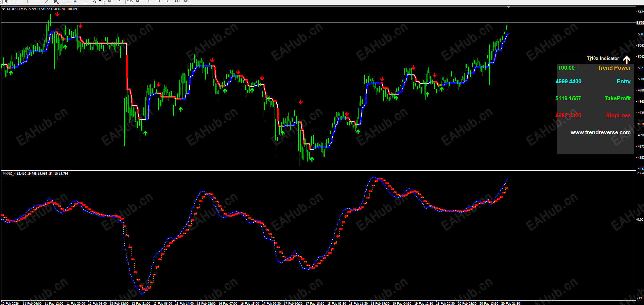644x305 pixels.
Task: Click the white Tj10x Indicator up arrow
Action: click(x=627, y=60)
